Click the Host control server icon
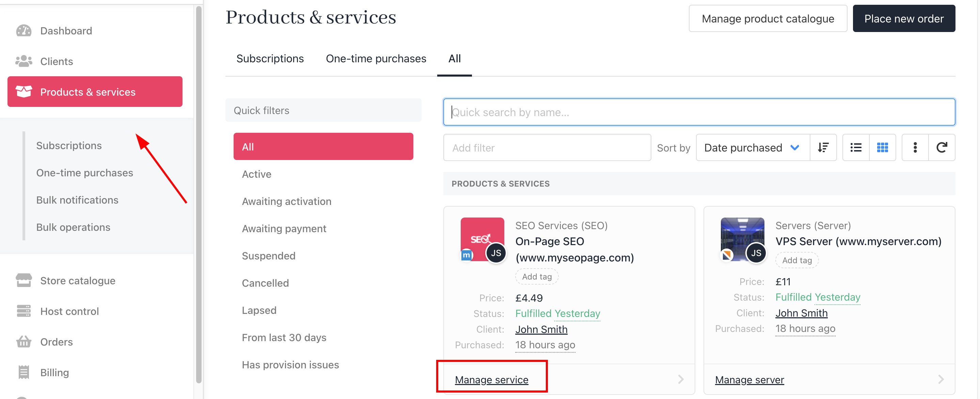Viewport: 980px width, 399px height. point(23,311)
